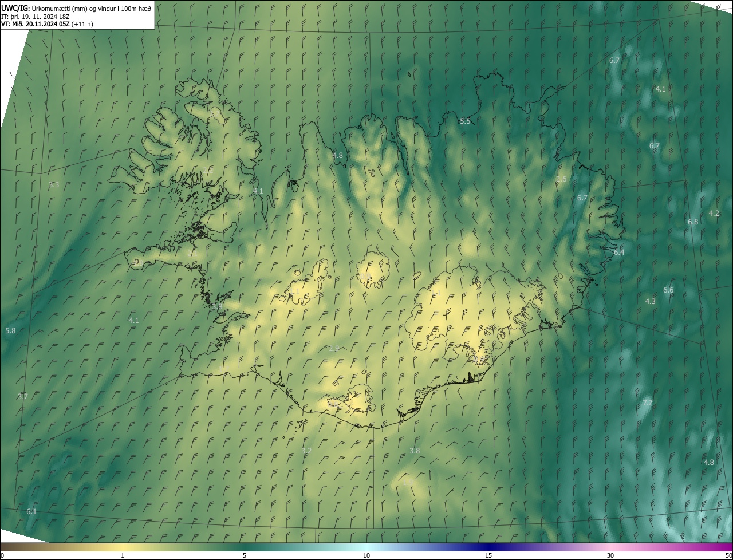This screenshot has width=733, height=560.
Task: Click the '15' tick on the colour scale
Action: click(488, 555)
